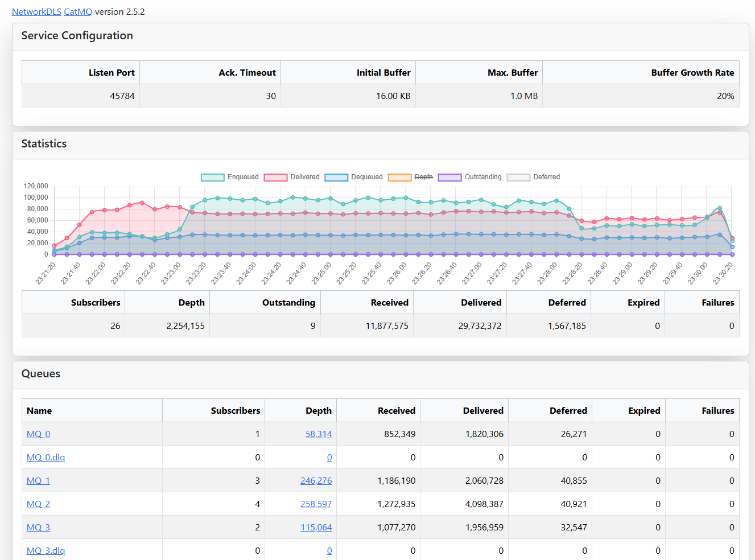This screenshot has height=560, width=755.
Task: Click the total Deferred value 1,567,185
Action: 567,326
